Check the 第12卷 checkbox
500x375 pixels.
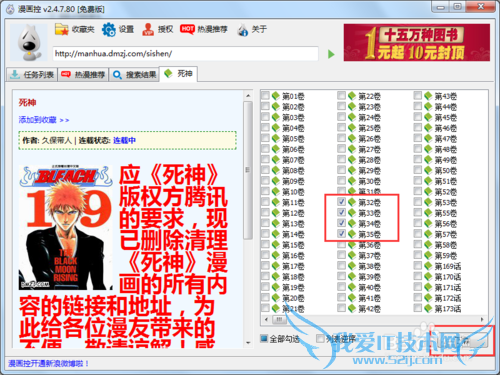tap(265, 212)
